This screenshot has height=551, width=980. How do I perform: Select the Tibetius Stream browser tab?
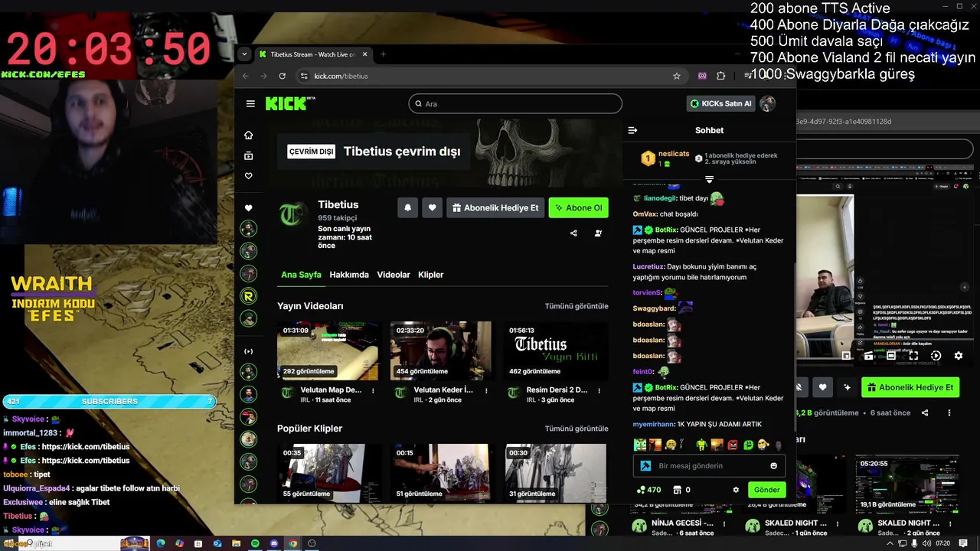[312, 54]
